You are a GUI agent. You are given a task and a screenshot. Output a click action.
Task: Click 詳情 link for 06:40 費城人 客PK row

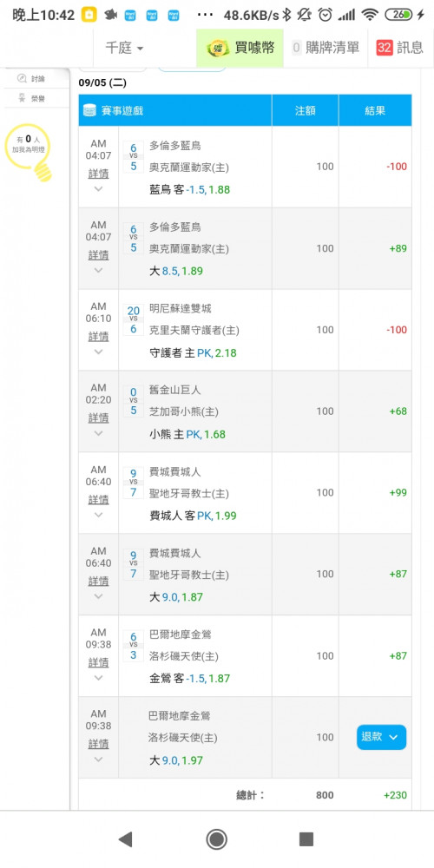(99, 499)
